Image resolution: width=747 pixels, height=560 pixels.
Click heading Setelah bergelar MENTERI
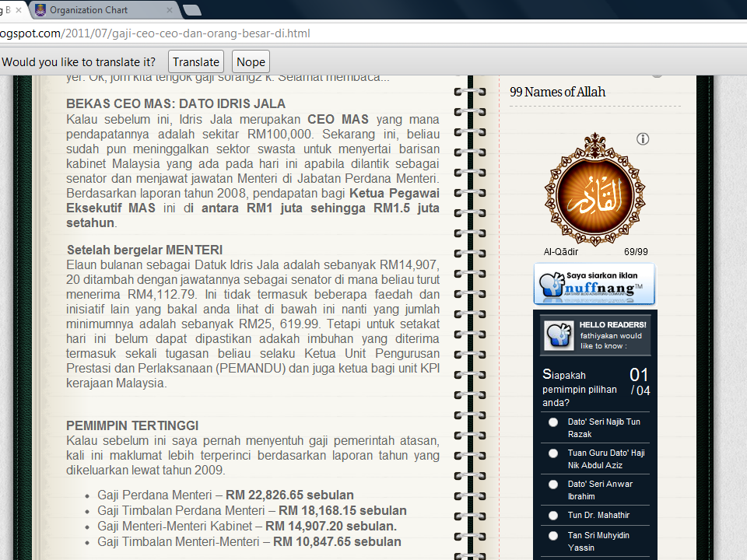[x=145, y=250]
